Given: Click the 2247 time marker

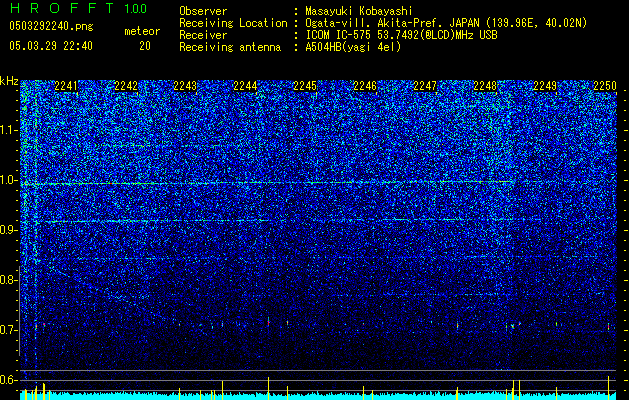Looking at the screenshot, I should pyautogui.click(x=425, y=86).
